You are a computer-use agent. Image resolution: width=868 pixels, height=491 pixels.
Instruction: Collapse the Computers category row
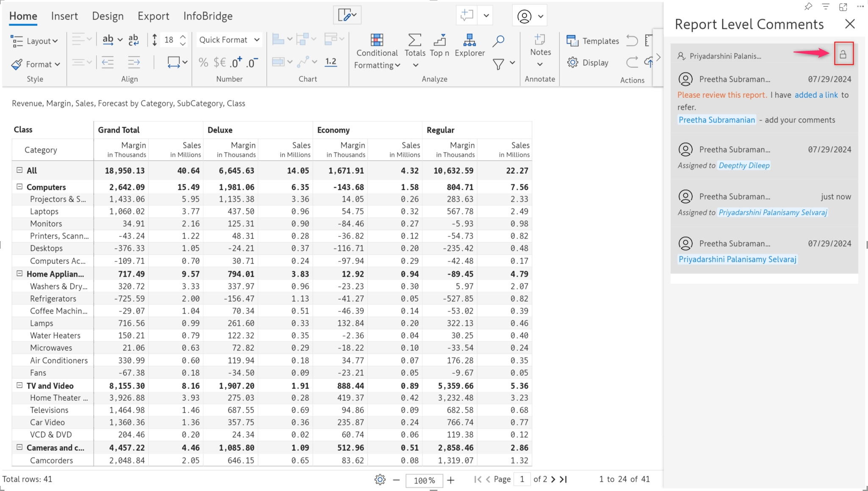pos(19,186)
